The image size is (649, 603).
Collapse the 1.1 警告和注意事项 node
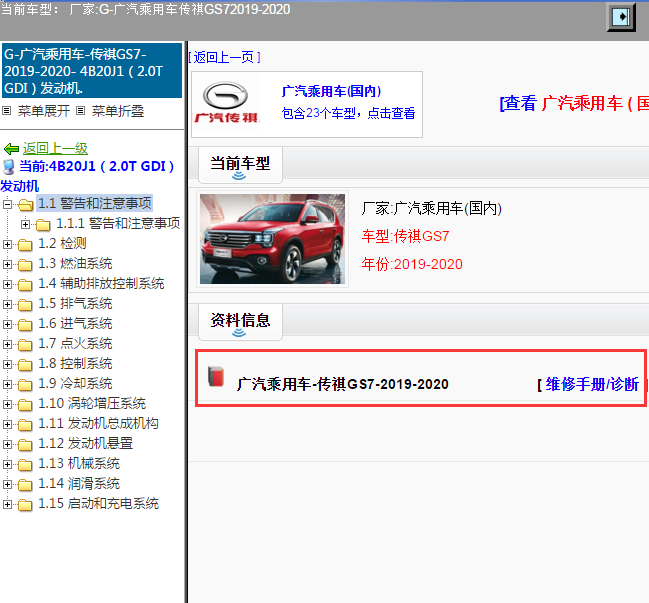(7, 204)
